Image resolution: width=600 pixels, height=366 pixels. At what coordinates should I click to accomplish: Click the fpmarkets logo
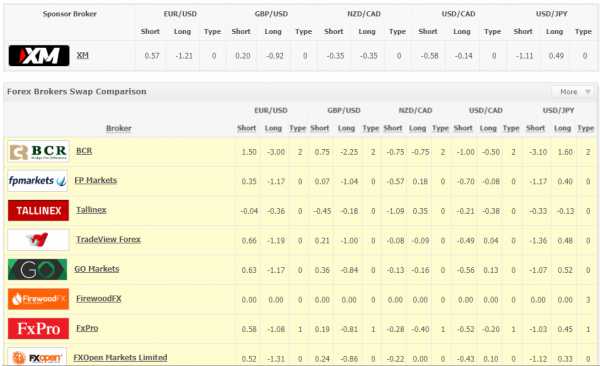tap(38, 181)
